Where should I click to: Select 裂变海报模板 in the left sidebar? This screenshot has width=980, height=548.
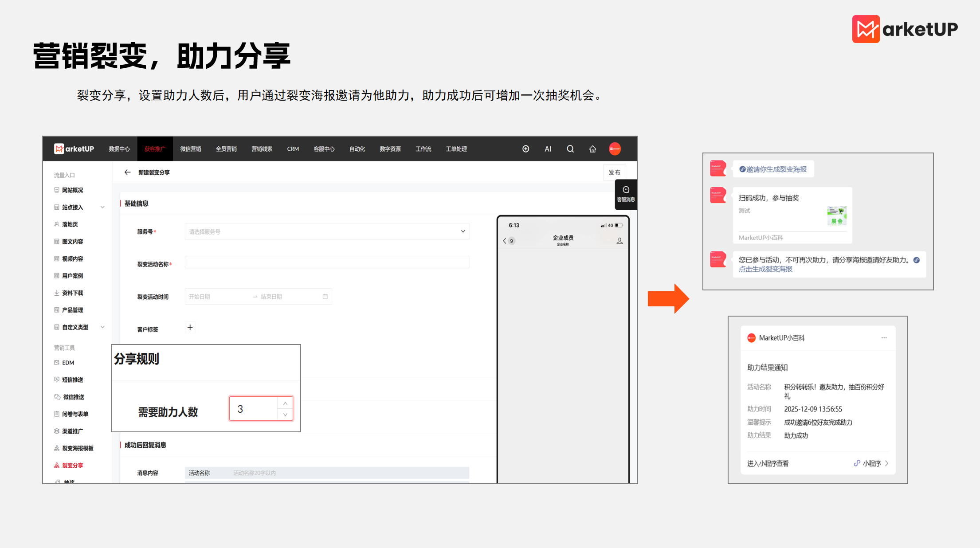pos(78,448)
